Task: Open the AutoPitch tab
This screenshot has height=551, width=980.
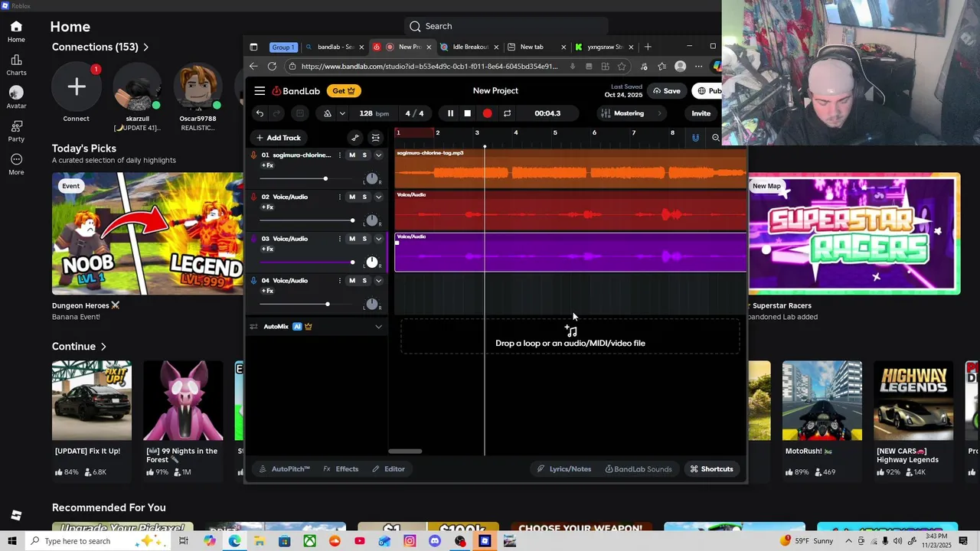Action: [285, 469]
